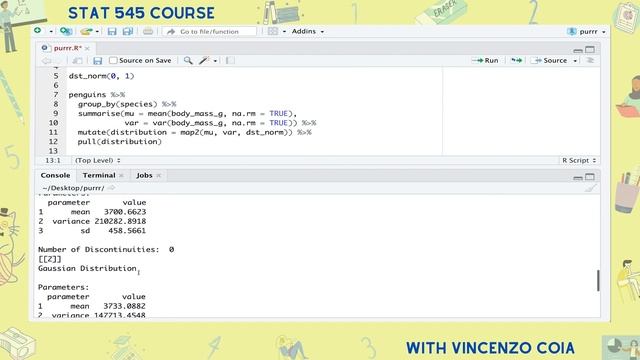Minimize the console pane

pos(578,177)
